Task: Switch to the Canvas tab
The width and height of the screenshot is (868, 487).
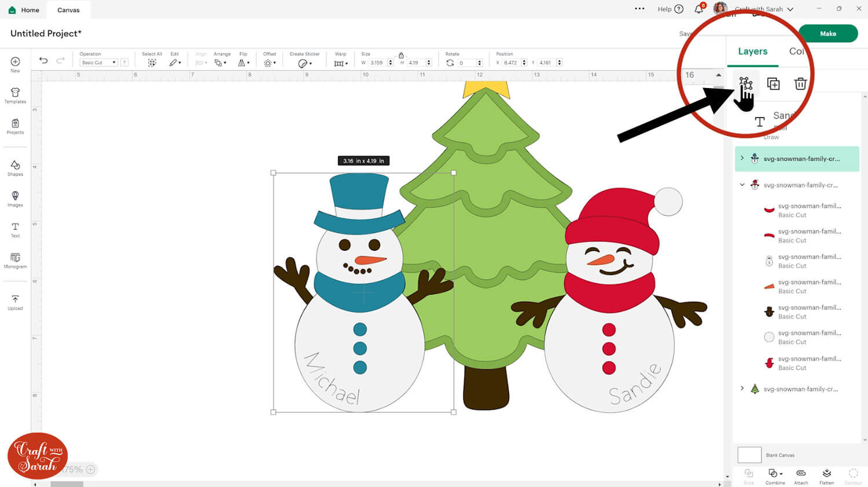Action: [68, 10]
